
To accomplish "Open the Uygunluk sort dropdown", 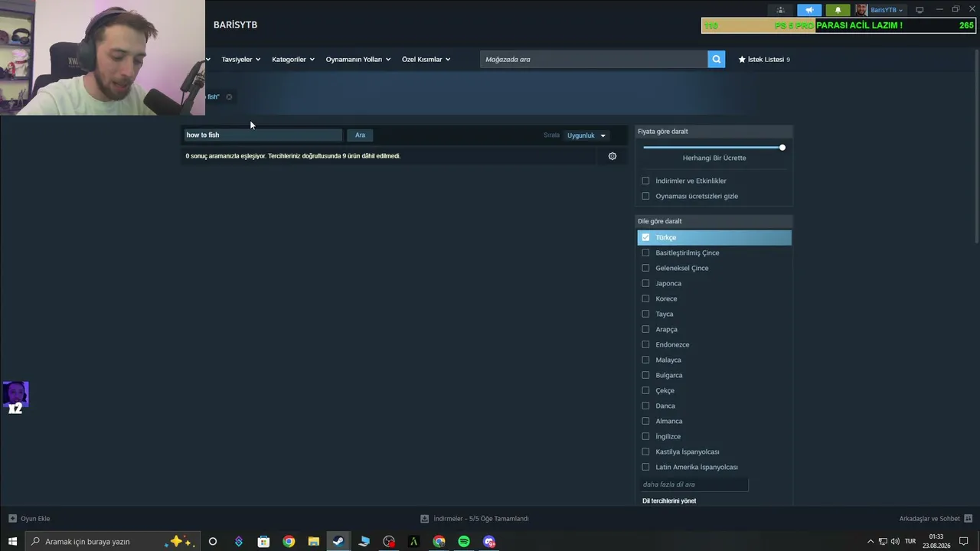I will click(x=586, y=135).
